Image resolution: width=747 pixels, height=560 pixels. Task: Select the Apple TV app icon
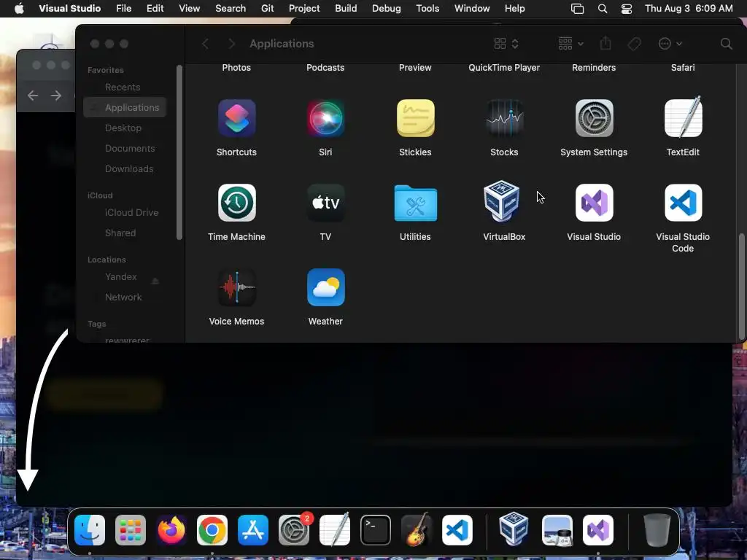pos(326,203)
